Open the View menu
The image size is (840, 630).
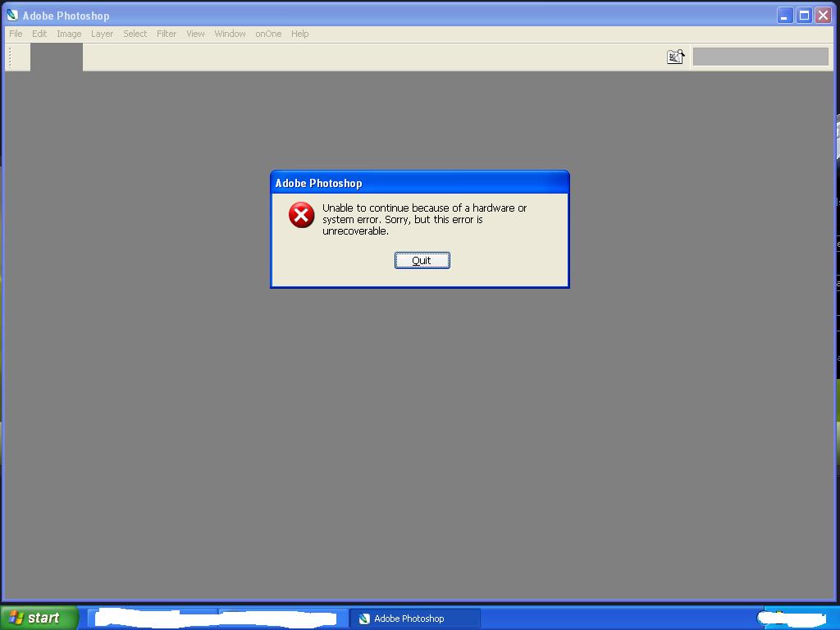194,34
